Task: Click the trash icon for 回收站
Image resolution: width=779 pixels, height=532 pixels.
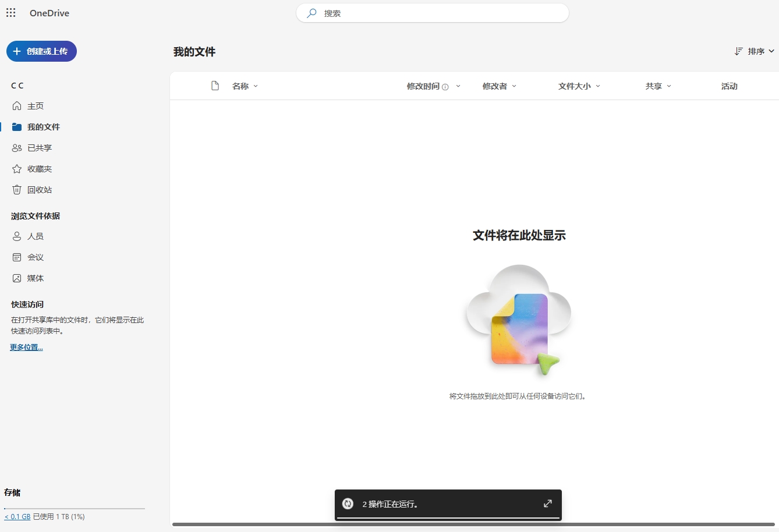Action: tap(17, 189)
